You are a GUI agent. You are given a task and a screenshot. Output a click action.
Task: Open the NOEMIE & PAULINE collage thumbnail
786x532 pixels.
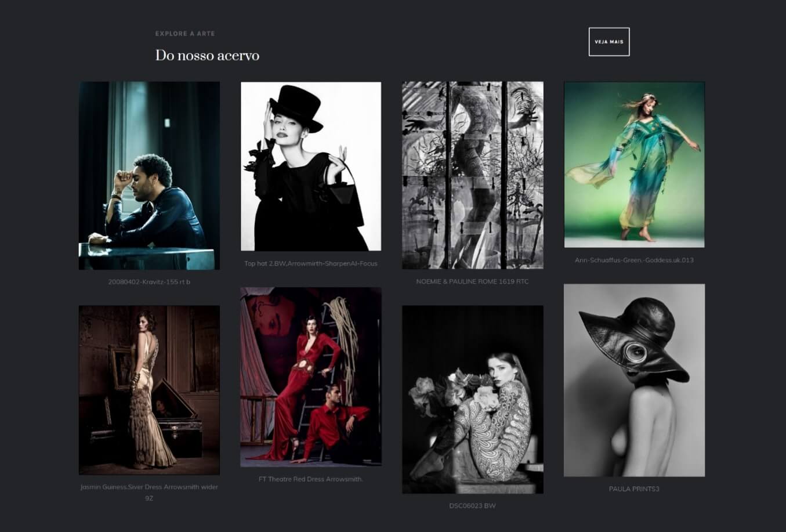click(472, 175)
